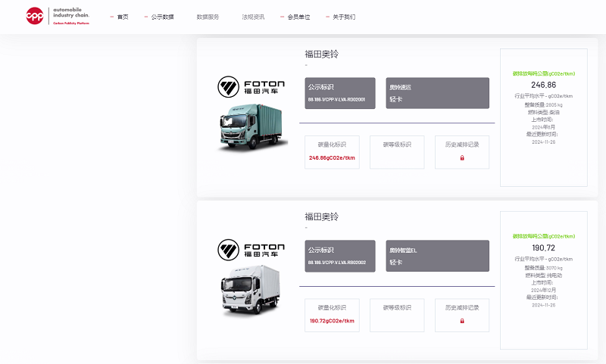Click the Foton logo in the second card
Screen dimensions: 606x364
click(x=251, y=250)
